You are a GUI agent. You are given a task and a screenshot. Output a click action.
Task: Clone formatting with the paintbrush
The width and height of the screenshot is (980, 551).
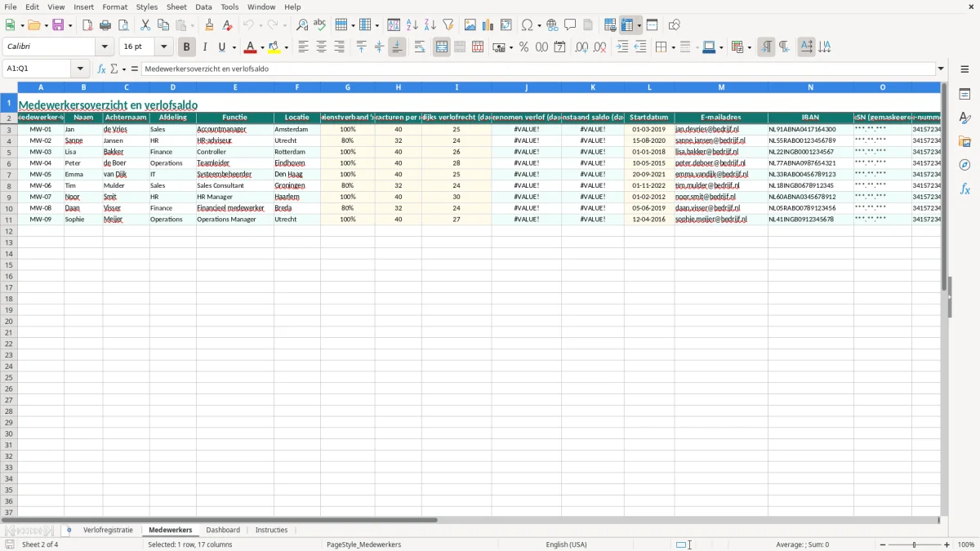[210, 25]
